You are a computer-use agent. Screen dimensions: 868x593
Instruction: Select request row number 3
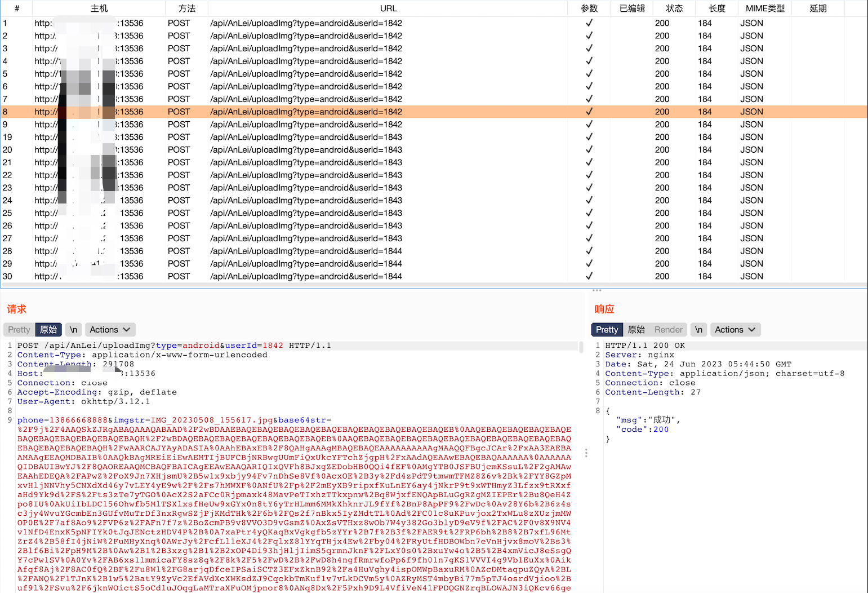[x=434, y=48]
